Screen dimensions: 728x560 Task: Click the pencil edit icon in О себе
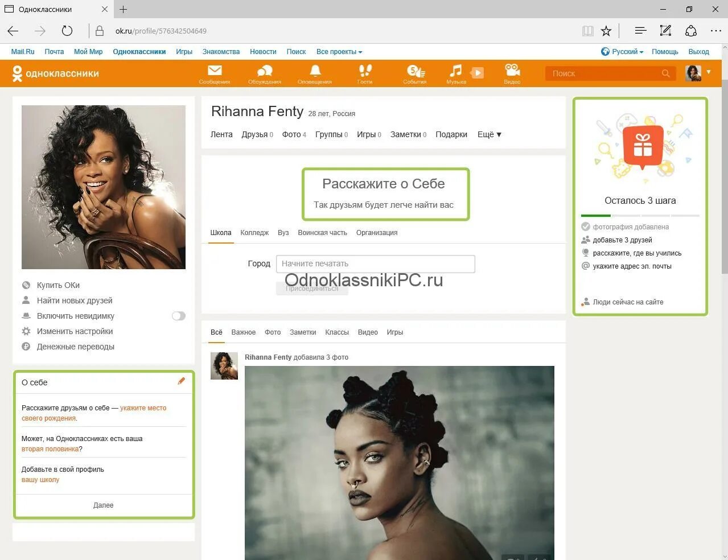point(181,381)
